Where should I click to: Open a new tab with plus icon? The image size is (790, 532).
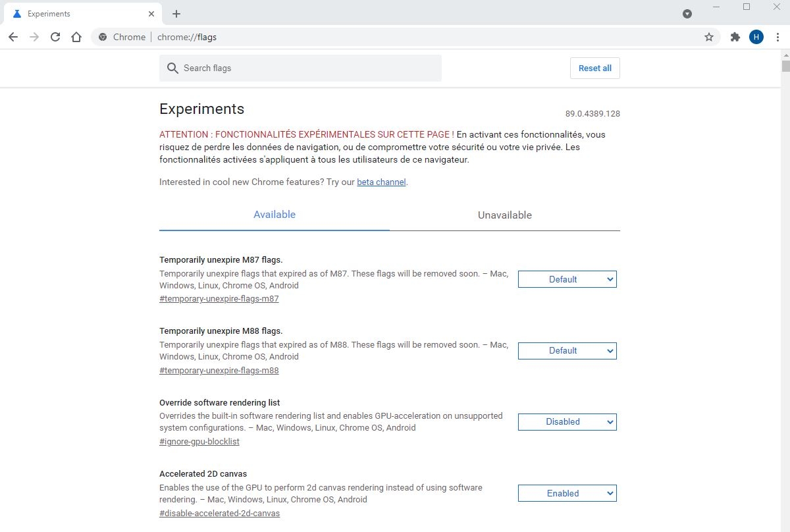(176, 14)
